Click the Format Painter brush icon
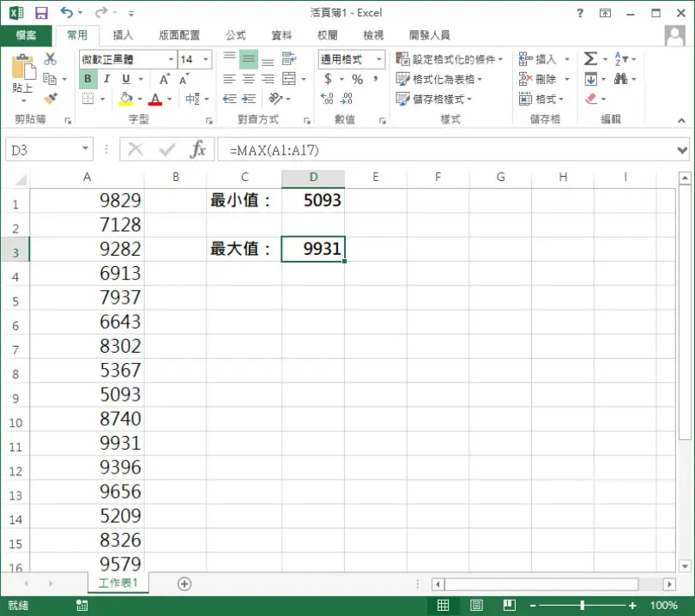 (x=51, y=99)
